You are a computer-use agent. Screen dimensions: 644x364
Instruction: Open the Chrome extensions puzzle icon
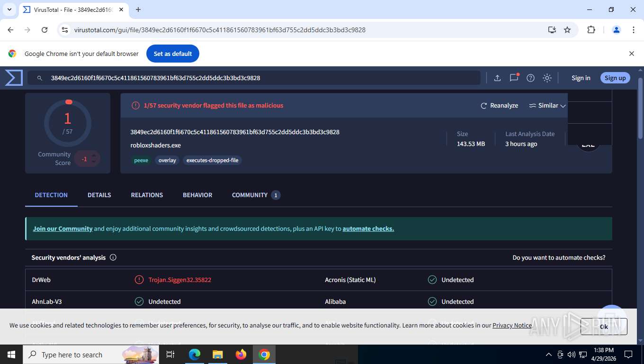(591, 30)
